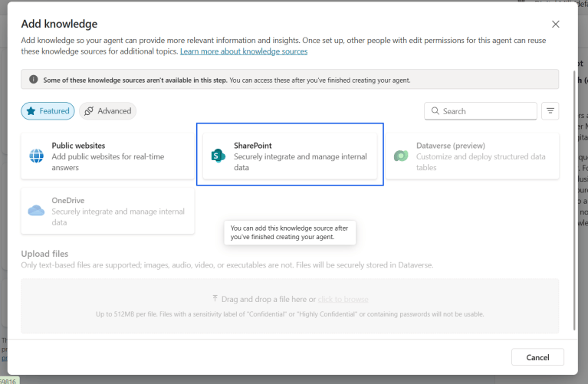Viewport: 588px width, 384px height.
Task: Select the Dataverse (preview) card
Action: coord(472,156)
